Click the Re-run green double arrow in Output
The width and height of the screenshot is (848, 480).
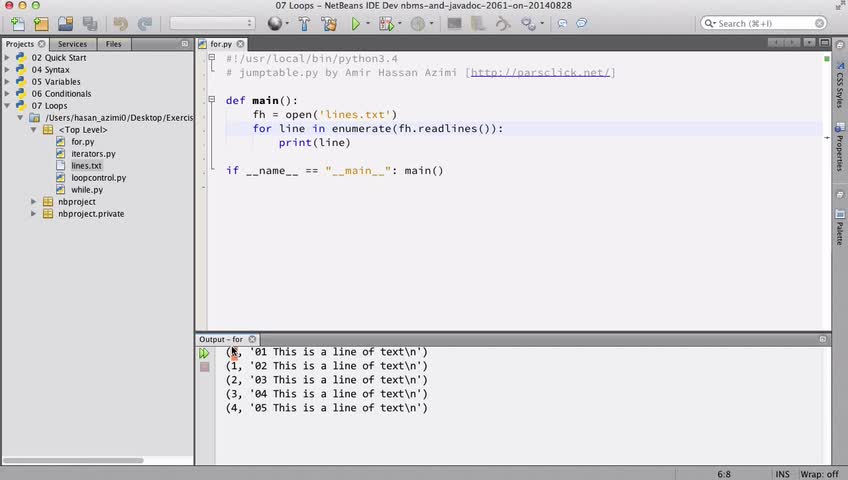204,354
